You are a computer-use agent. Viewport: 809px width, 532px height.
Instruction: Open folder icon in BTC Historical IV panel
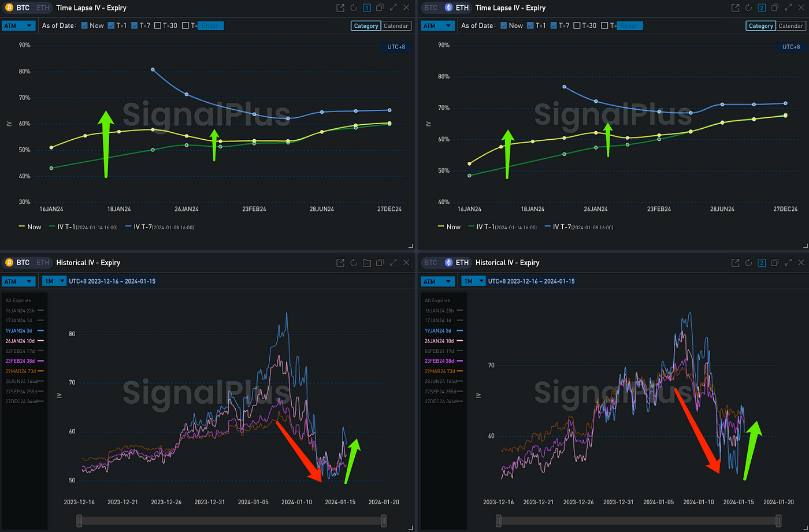pos(367,263)
